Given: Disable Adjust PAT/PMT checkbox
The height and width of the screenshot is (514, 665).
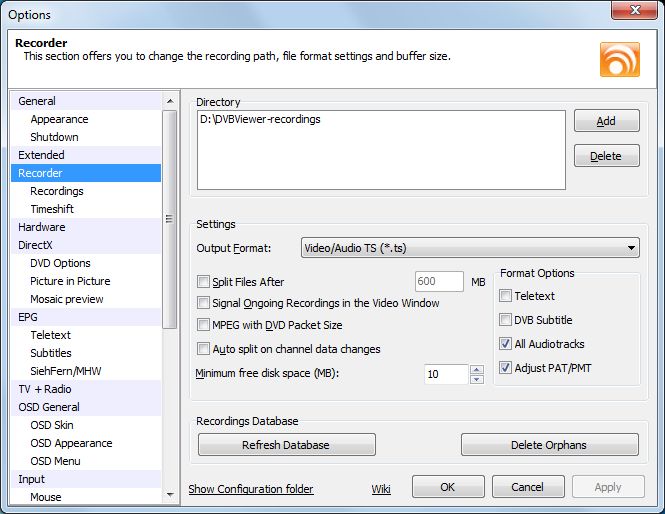Looking at the screenshot, I should 506,367.
